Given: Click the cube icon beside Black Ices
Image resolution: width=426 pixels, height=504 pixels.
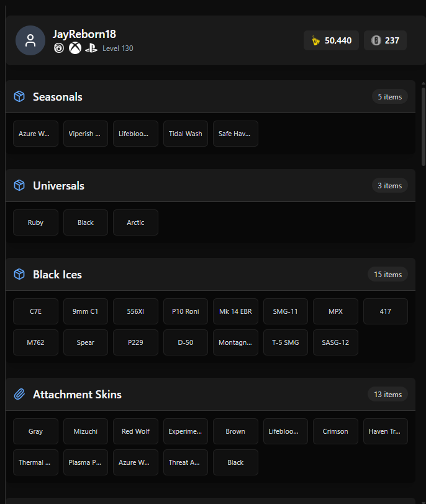Looking at the screenshot, I should (19, 274).
